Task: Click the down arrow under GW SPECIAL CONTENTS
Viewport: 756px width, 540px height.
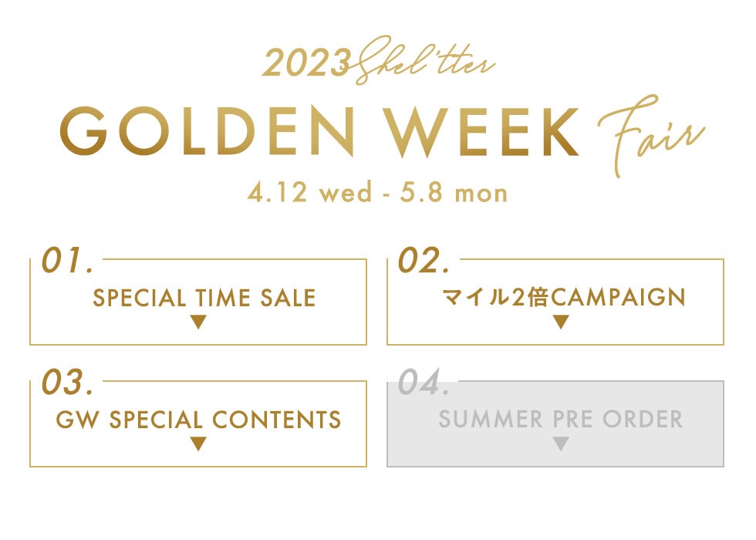Action: pyautogui.click(x=198, y=444)
